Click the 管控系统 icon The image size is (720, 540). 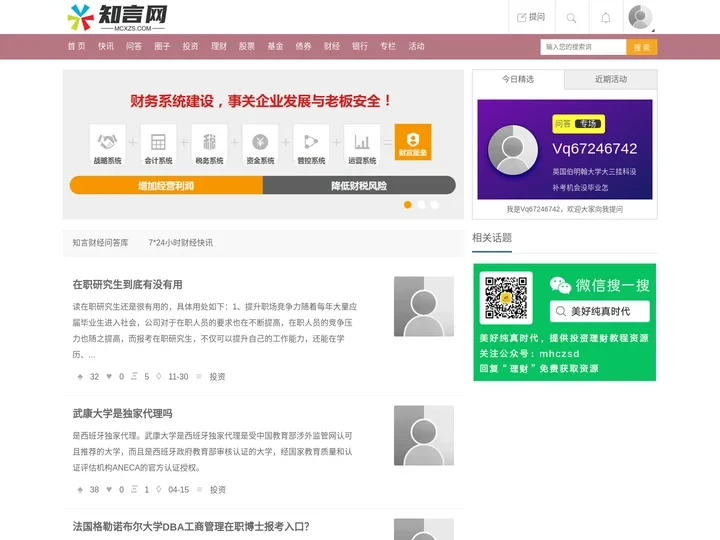(311, 141)
